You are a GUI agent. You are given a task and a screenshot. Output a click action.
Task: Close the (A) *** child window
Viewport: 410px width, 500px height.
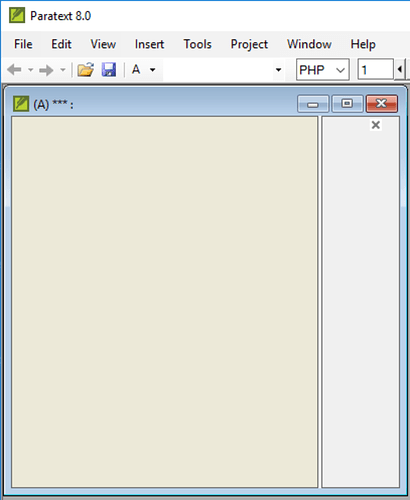(382, 104)
